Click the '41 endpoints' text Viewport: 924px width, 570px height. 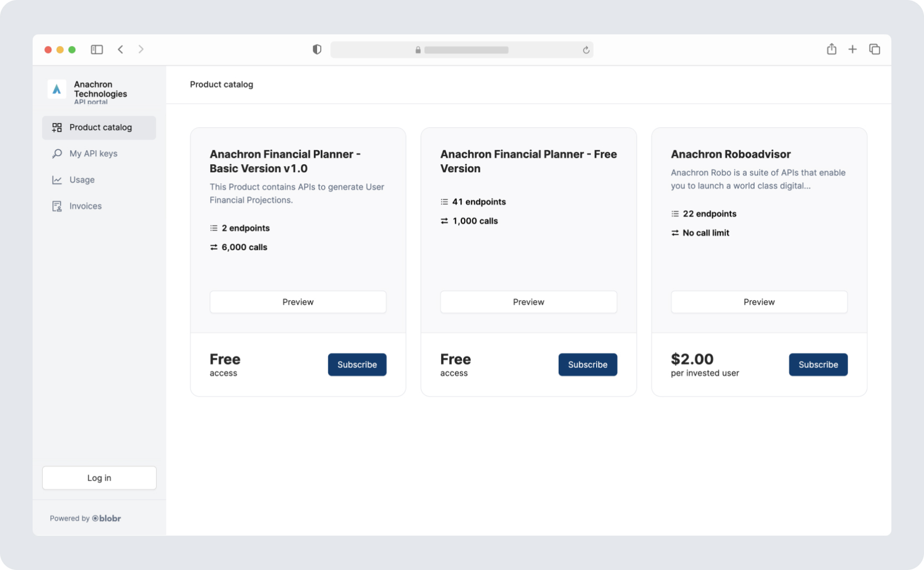(x=479, y=202)
